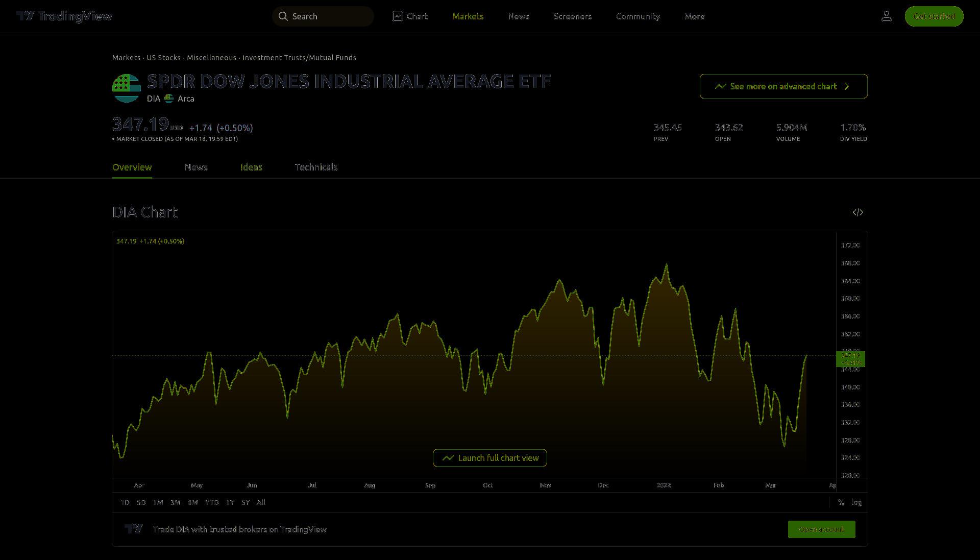Open the embed chart code icon
The width and height of the screenshot is (980, 560).
(858, 212)
